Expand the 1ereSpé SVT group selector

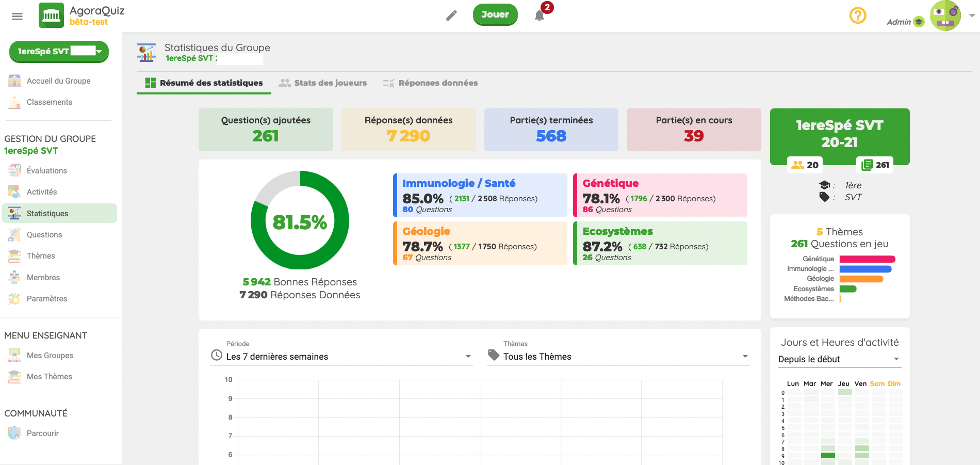coord(59,51)
